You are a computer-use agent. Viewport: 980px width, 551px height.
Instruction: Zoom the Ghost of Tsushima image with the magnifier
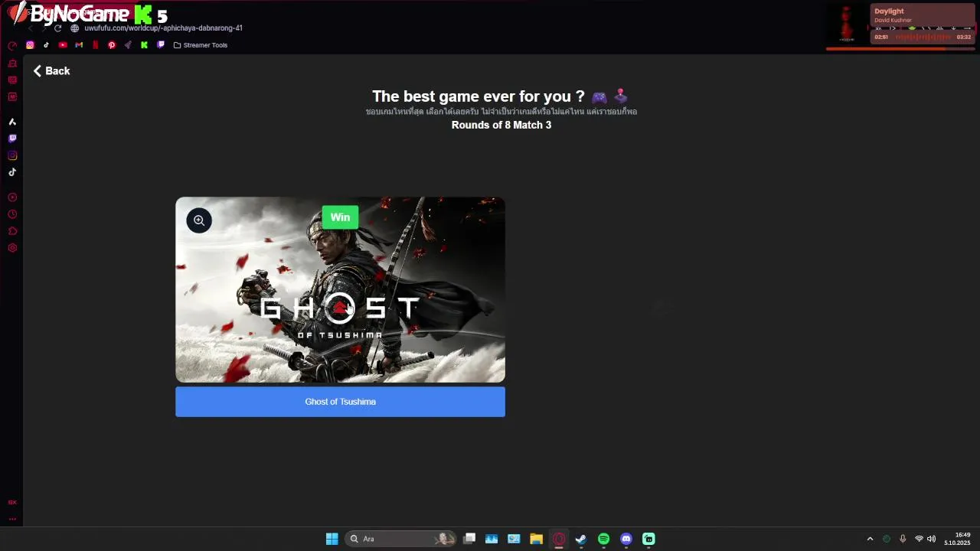click(x=199, y=220)
